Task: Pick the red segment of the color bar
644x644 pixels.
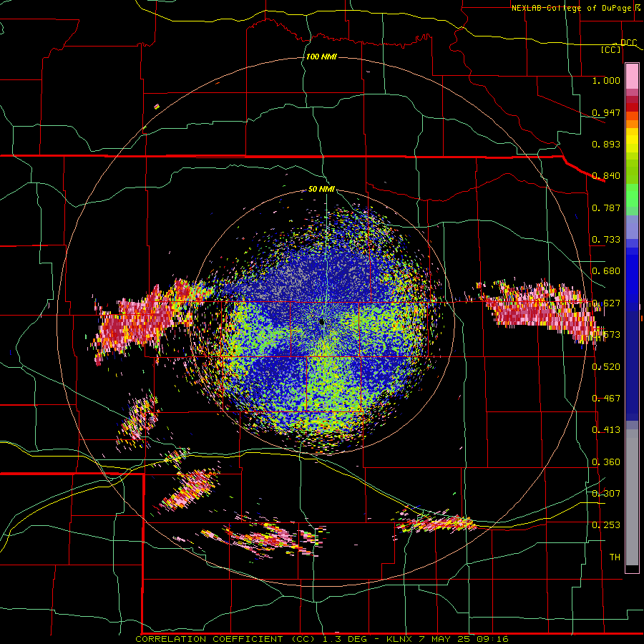Action: [x=632, y=107]
